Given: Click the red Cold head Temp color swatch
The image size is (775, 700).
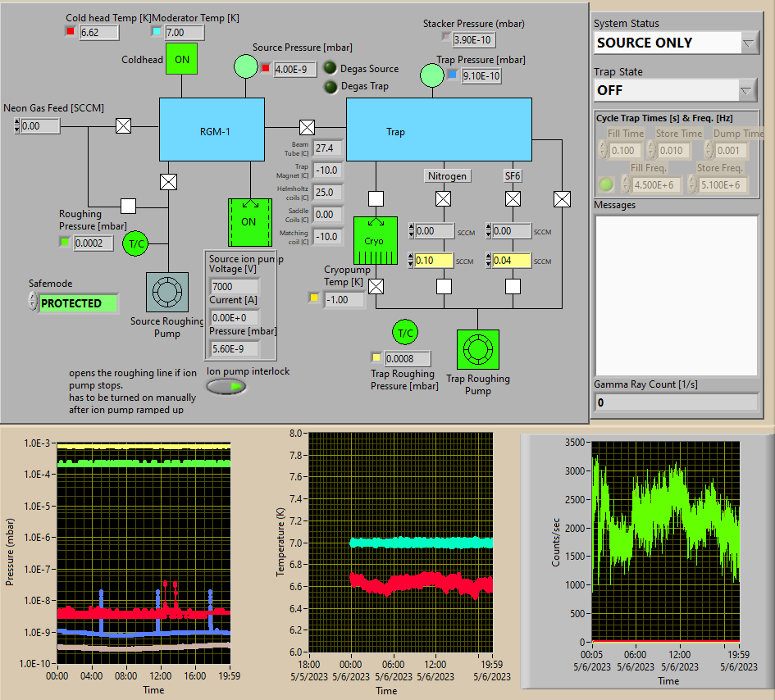Looking at the screenshot, I should 70,32.
